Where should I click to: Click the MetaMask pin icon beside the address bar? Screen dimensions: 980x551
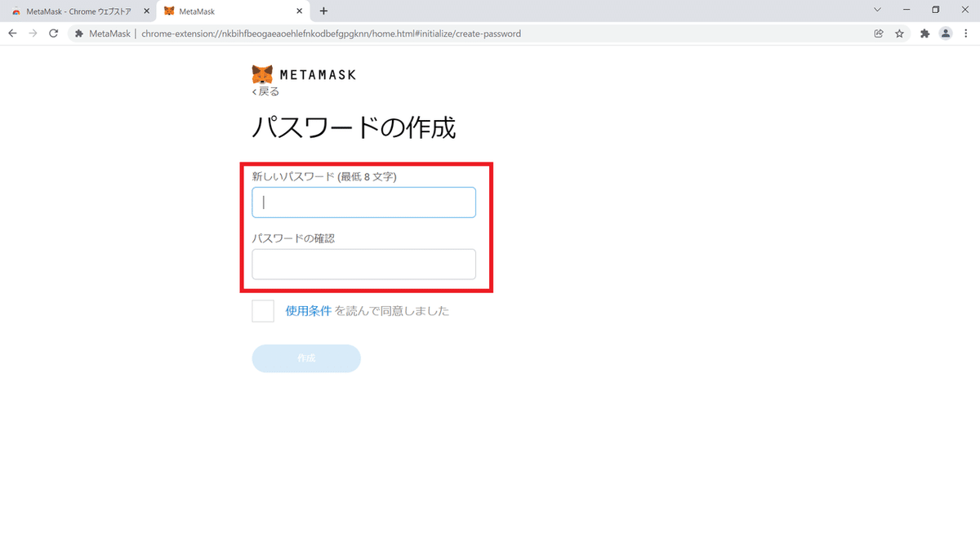(x=79, y=34)
